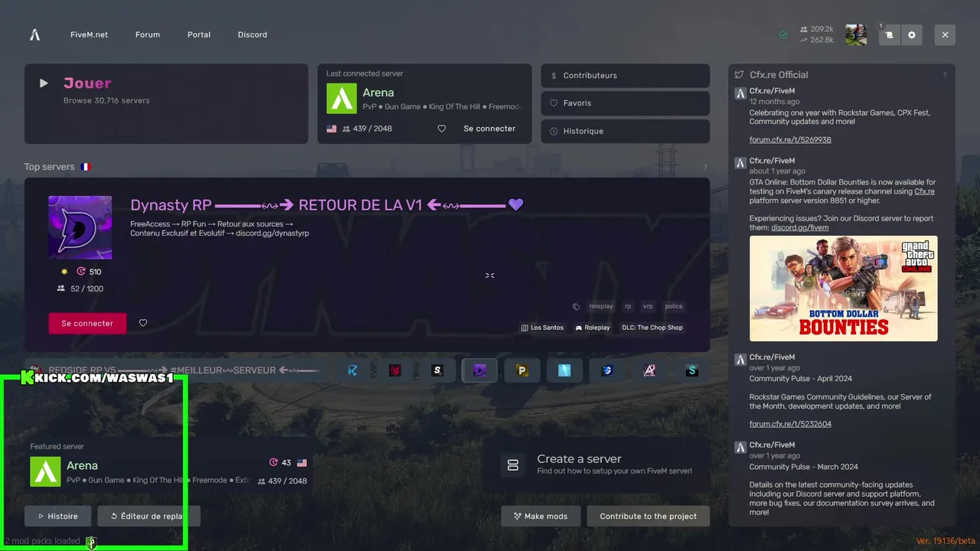The image size is (980, 551).
Task: Click the Dynasty RP purple server logo
Action: (x=80, y=227)
